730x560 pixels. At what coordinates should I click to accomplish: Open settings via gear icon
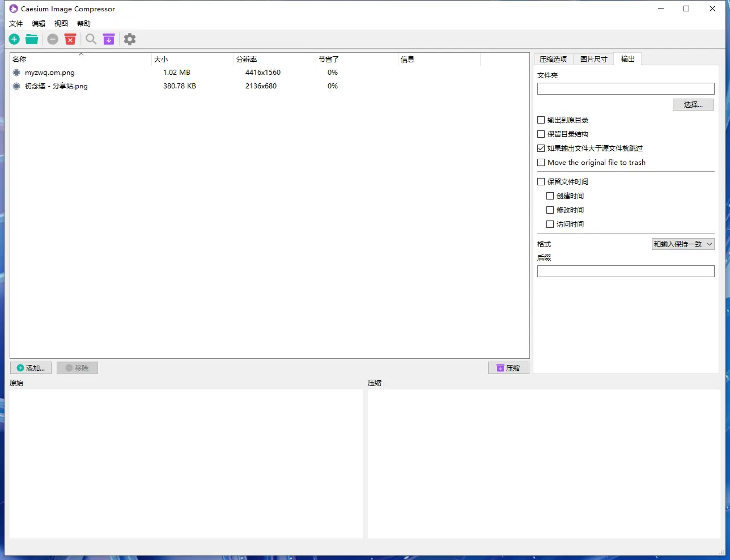(130, 39)
